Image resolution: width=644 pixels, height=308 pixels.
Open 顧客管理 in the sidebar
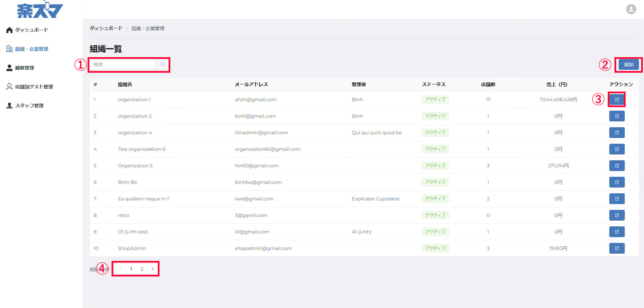coord(24,68)
